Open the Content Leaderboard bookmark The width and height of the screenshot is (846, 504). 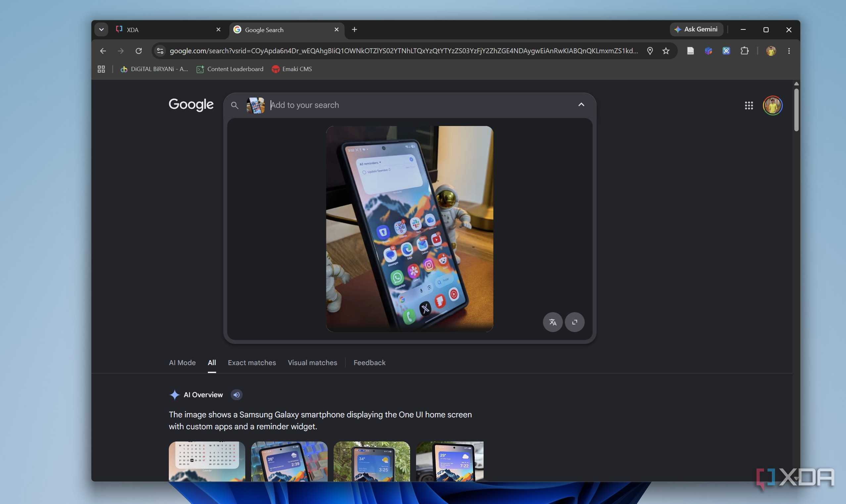pyautogui.click(x=230, y=69)
